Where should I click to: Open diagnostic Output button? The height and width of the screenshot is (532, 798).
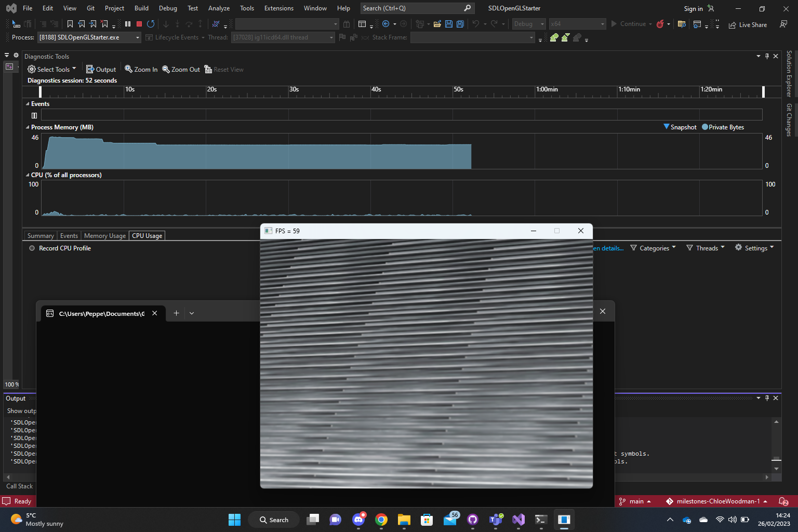tap(101, 69)
